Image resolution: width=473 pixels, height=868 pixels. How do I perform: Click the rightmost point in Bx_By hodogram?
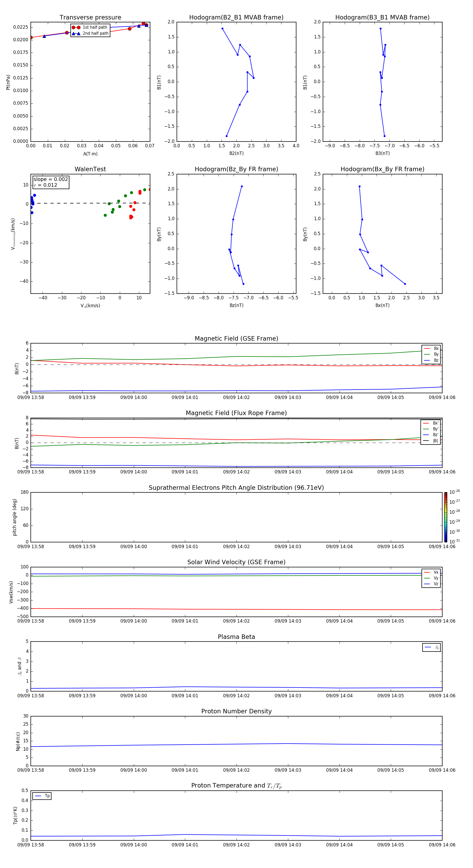pyautogui.click(x=405, y=284)
